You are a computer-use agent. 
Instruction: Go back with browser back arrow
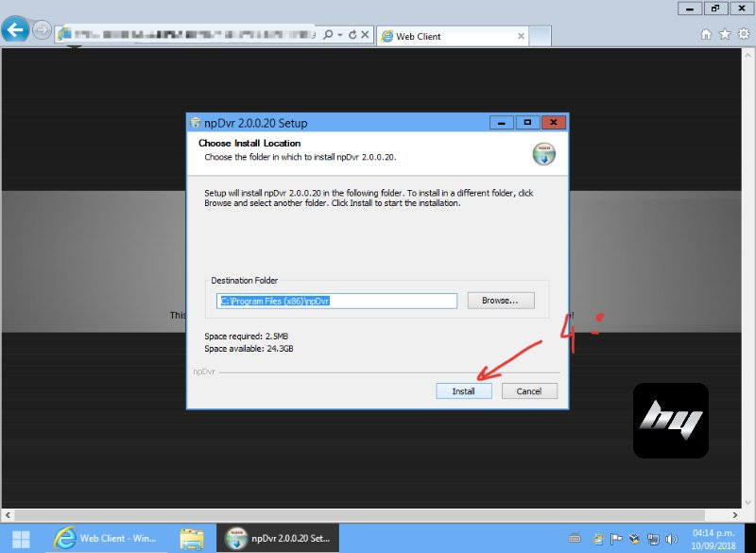[x=15, y=30]
